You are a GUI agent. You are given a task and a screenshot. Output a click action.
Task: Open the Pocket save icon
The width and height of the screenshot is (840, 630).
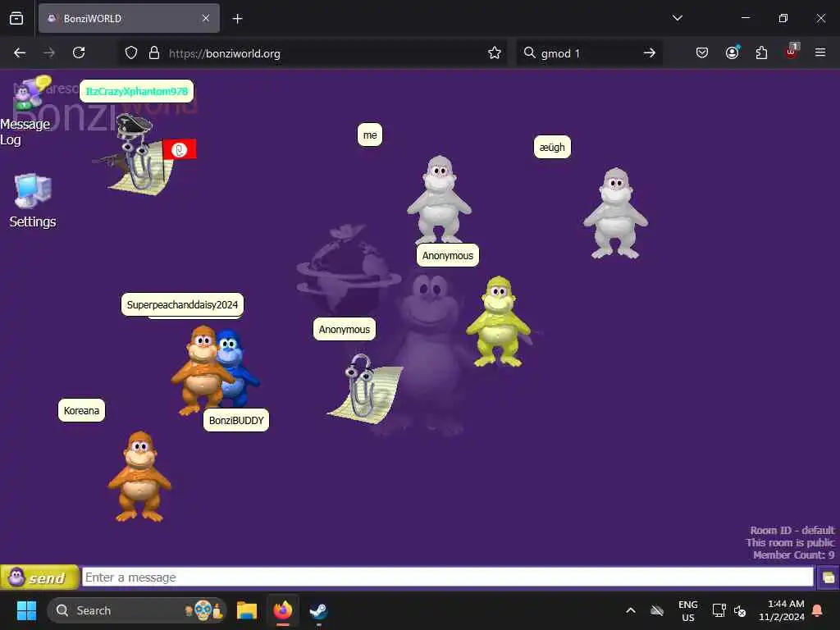click(702, 52)
